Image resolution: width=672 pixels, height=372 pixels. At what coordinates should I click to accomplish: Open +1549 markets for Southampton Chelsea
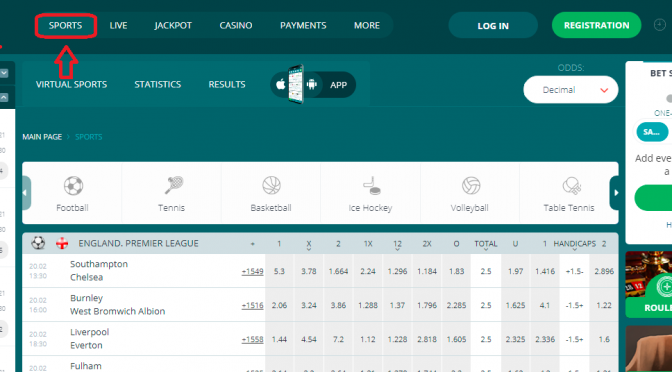(x=252, y=271)
